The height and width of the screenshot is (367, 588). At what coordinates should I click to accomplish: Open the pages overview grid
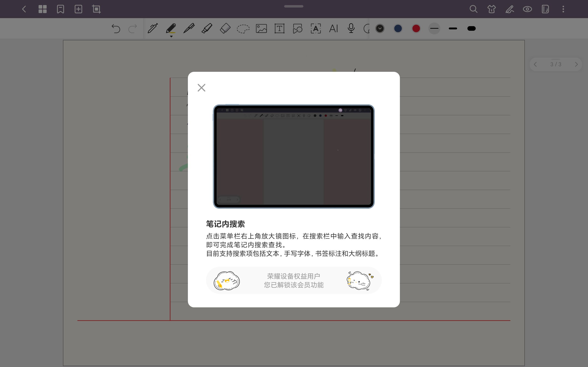42,9
